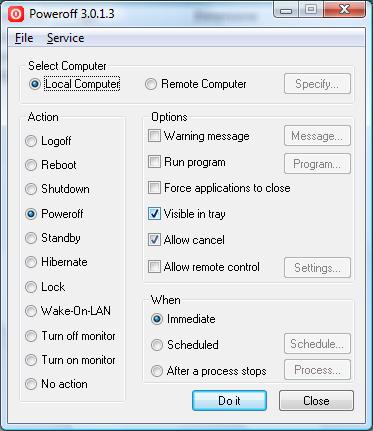This screenshot has width=373, height=431.
Task: Click the red Poweroff app icon in title bar
Action: 16,14
